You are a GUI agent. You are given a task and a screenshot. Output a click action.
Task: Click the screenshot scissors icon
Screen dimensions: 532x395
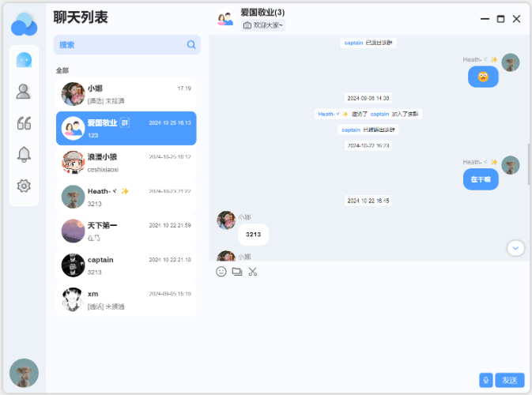[x=253, y=272]
